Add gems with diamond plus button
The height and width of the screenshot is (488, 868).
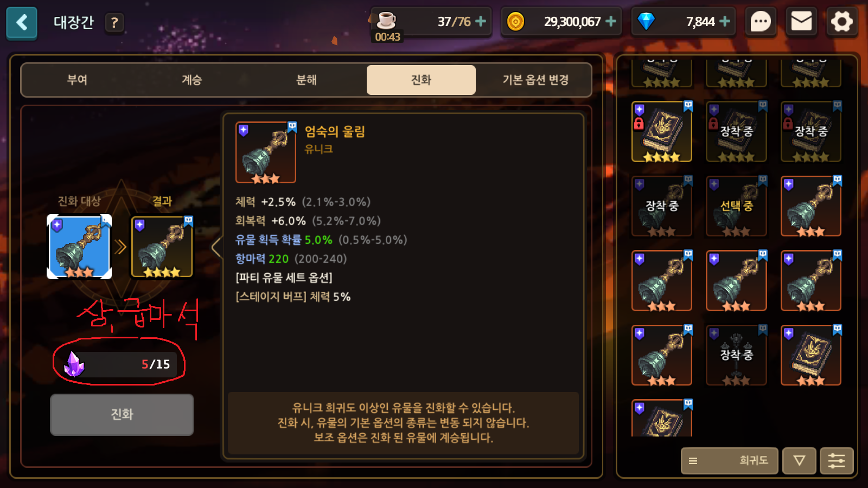point(725,21)
